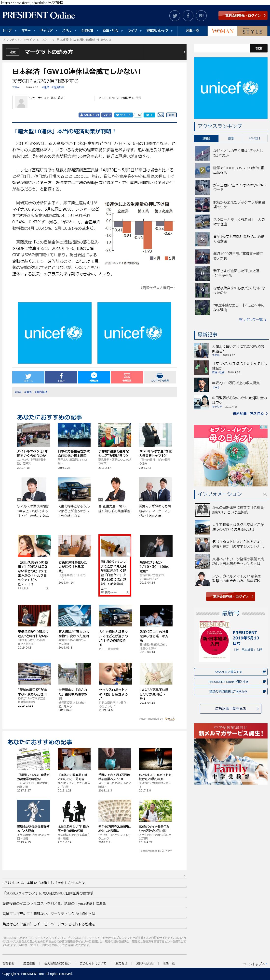Screen dimensions: 270x980
Task: Open the プレジデント Family 中学受験部 banner
Action: coord(231,754)
